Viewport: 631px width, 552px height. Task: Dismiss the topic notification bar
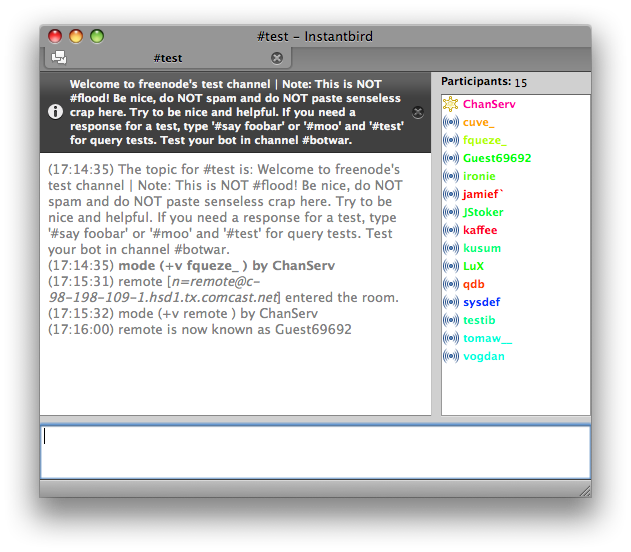418,112
